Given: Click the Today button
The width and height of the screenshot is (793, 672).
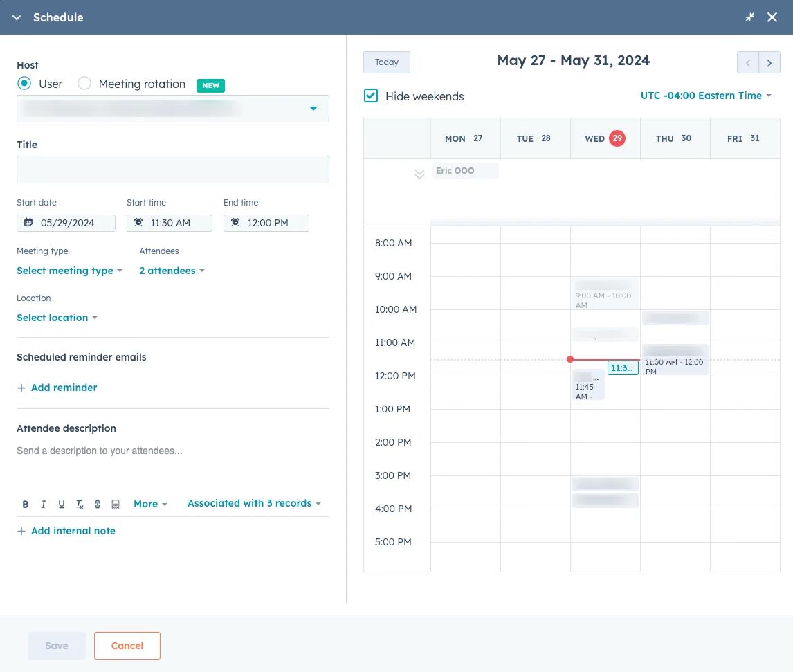Looking at the screenshot, I should coord(387,62).
